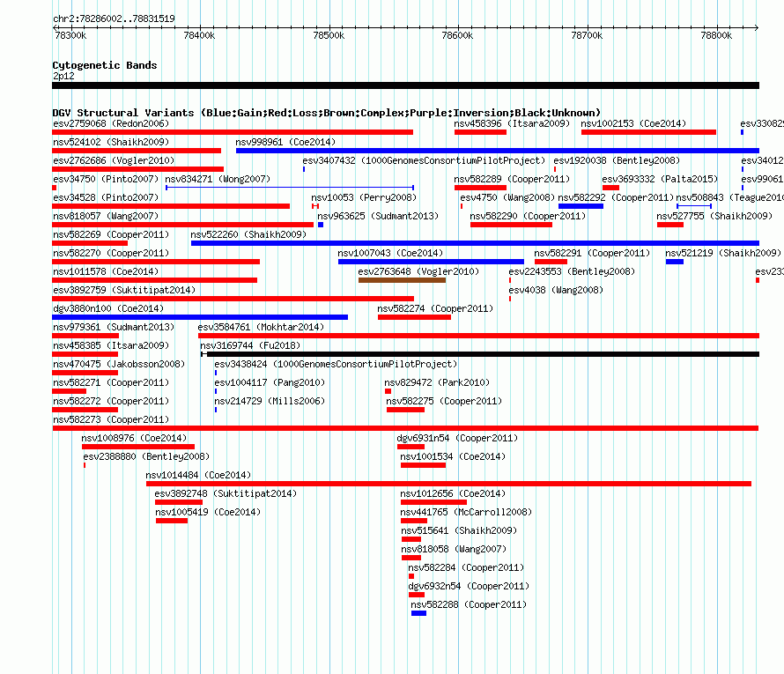Click esv1004117 (Pang2010) label
The height and width of the screenshot is (674, 784).
click(270, 382)
